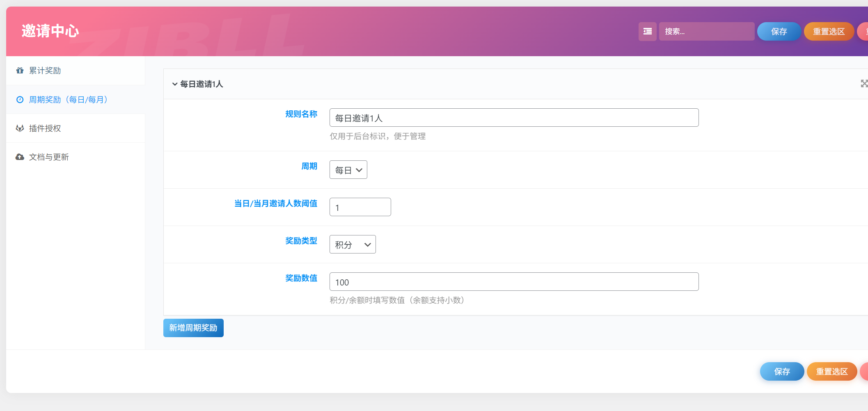Viewport: 868px width, 411px height.
Task: Click the invite threshold field showing 1
Action: (x=360, y=207)
